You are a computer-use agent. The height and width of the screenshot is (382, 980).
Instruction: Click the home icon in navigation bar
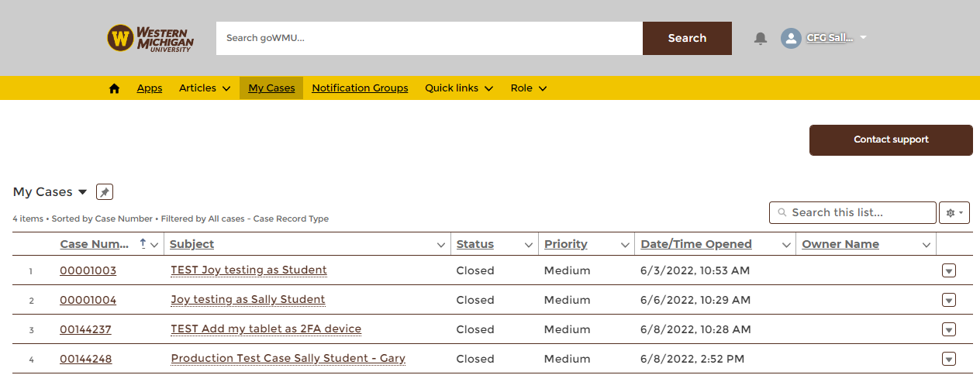pyautogui.click(x=115, y=88)
